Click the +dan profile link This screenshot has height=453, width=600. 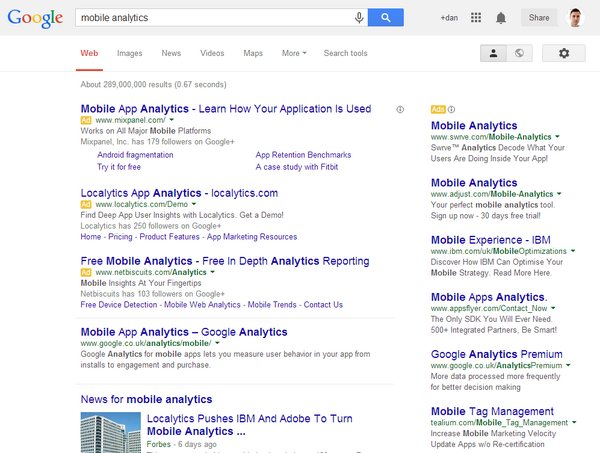coord(449,18)
